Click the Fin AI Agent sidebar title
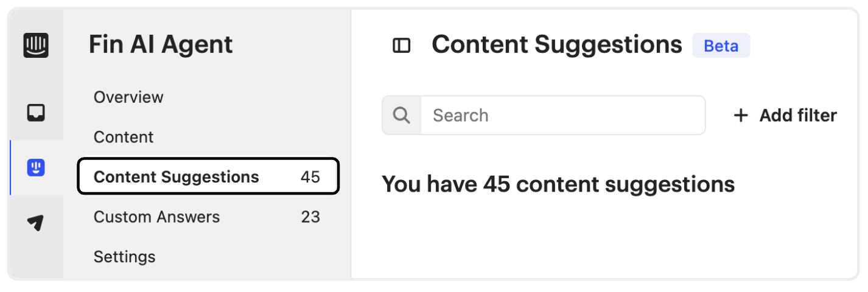This screenshot has width=868, height=292. click(x=161, y=44)
